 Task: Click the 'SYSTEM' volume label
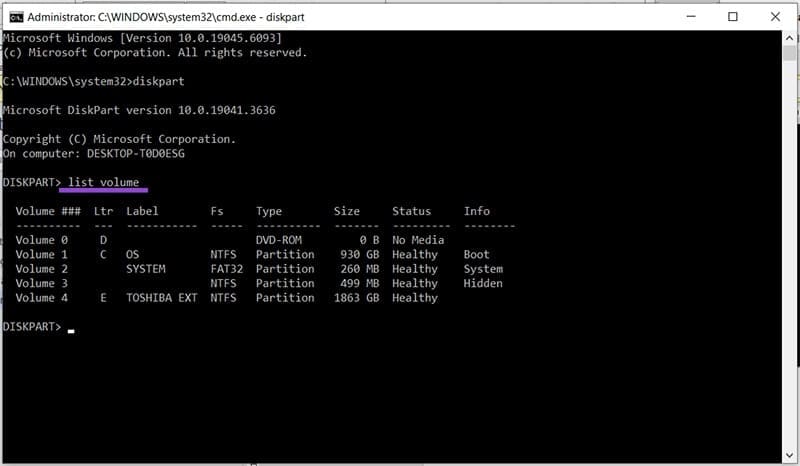point(146,269)
